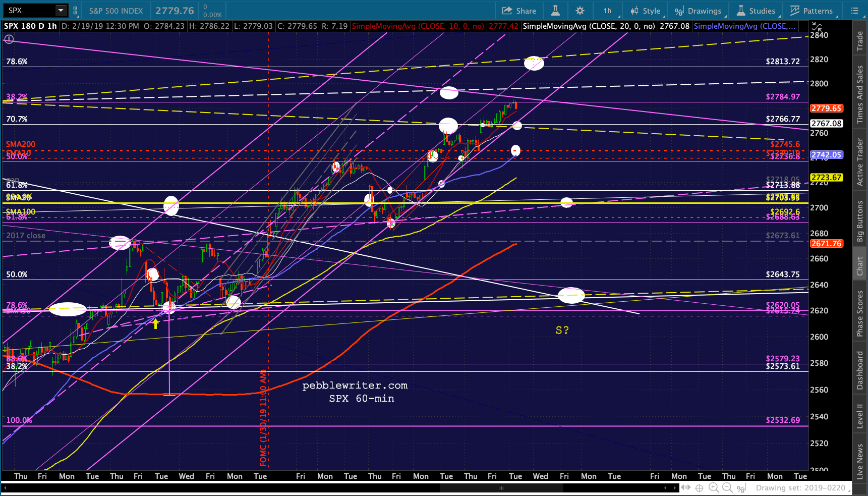This screenshot has width=868, height=496.
Task: Click the $2813.72 level label
Action: coord(783,62)
